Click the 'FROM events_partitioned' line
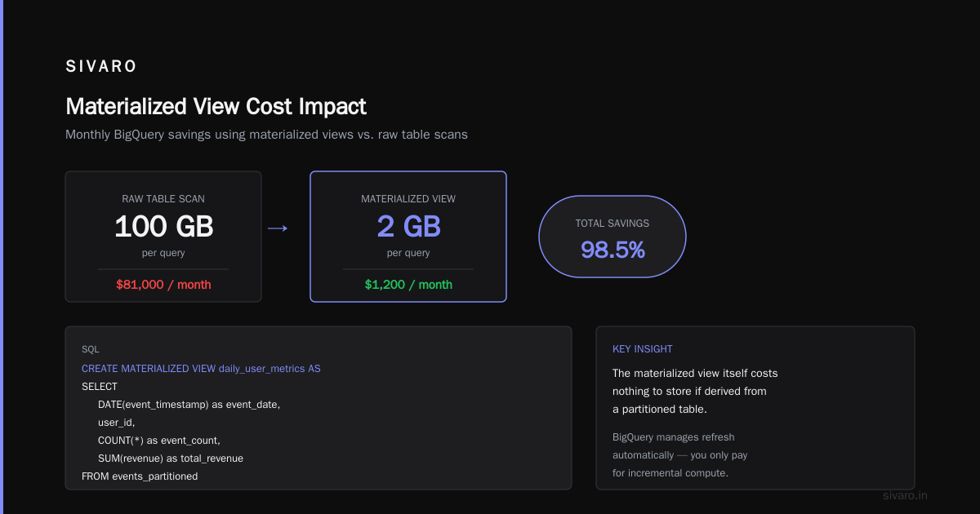 point(140,476)
